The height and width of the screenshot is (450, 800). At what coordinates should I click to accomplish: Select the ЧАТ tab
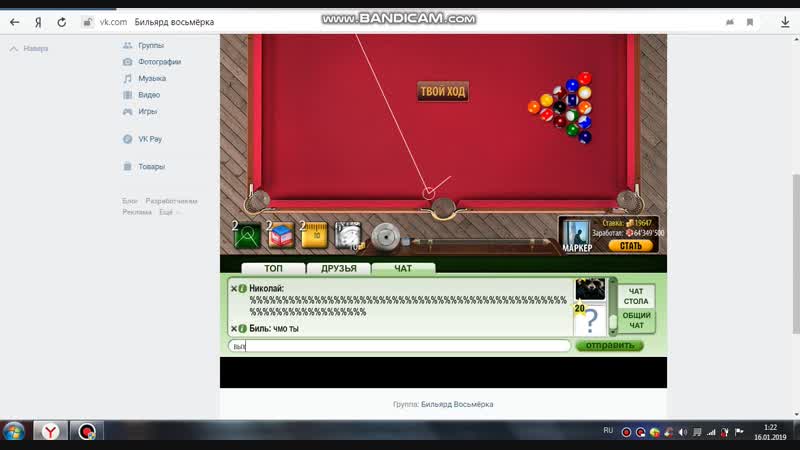click(x=403, y=268)
